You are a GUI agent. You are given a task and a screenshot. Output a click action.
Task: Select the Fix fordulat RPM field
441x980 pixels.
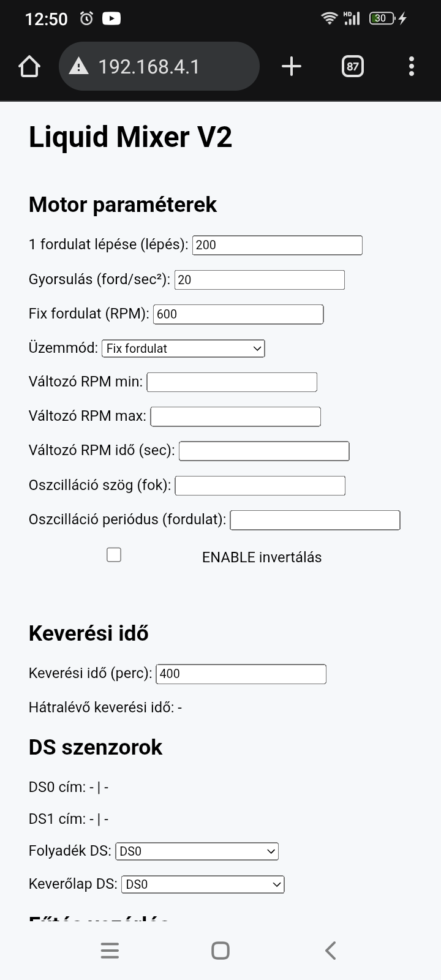238,314
